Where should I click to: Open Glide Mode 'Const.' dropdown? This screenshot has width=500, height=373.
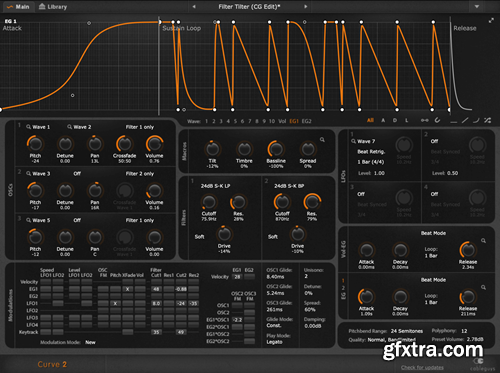pyautogui.click(x=274, y=325)
